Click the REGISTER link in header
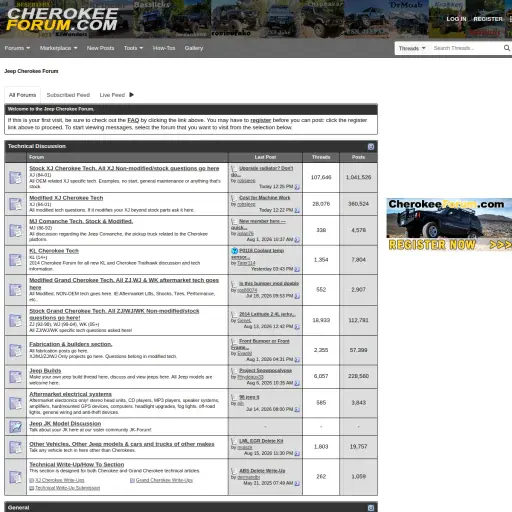 point(488,19)
